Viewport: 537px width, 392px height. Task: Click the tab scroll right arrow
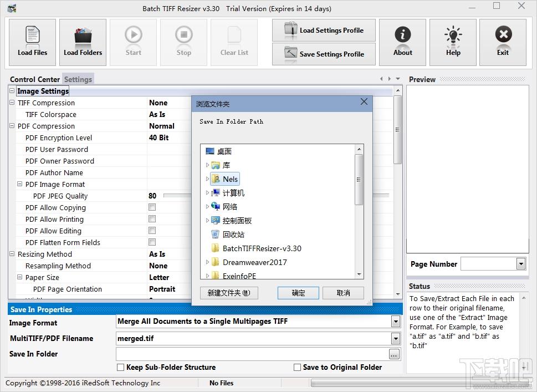390,79
